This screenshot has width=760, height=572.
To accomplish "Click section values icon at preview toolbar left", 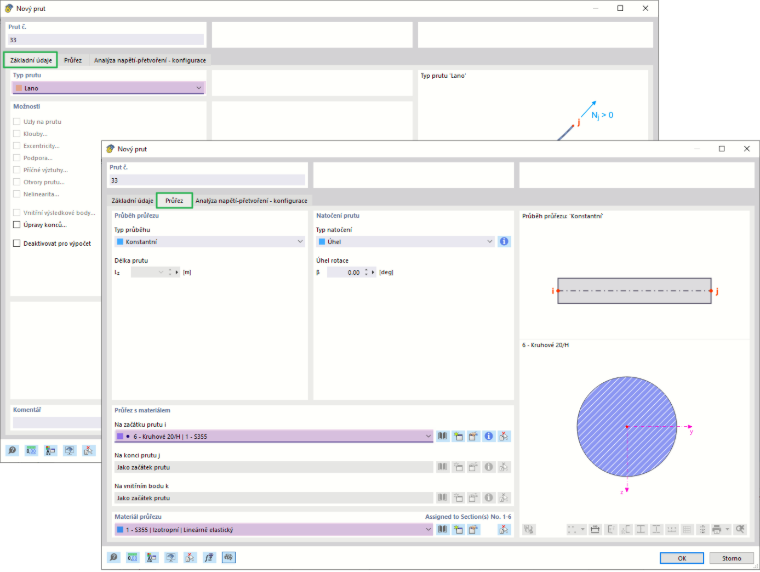I will coord(529,529).
